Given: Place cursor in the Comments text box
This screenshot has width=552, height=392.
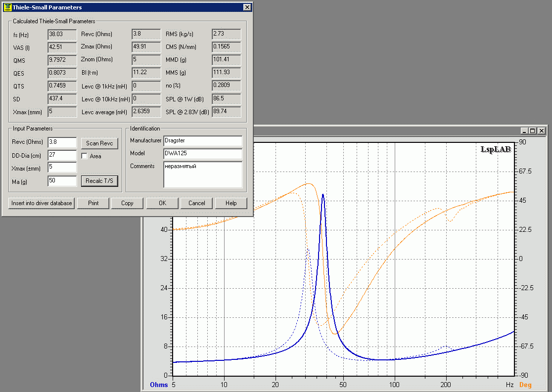Looking at the screenshot, I should click(x=203, y=175).
